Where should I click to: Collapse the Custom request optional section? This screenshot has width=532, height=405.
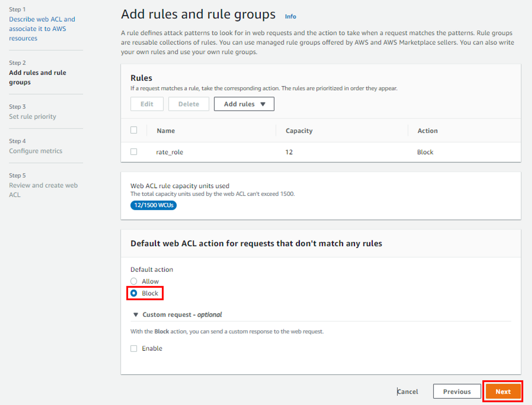click(182, 315)
